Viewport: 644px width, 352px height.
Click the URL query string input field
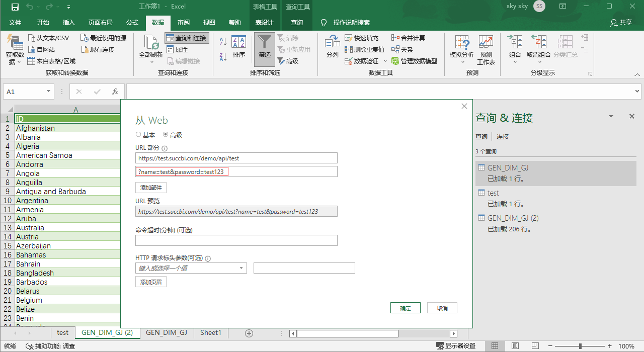(x=236, y=171)
